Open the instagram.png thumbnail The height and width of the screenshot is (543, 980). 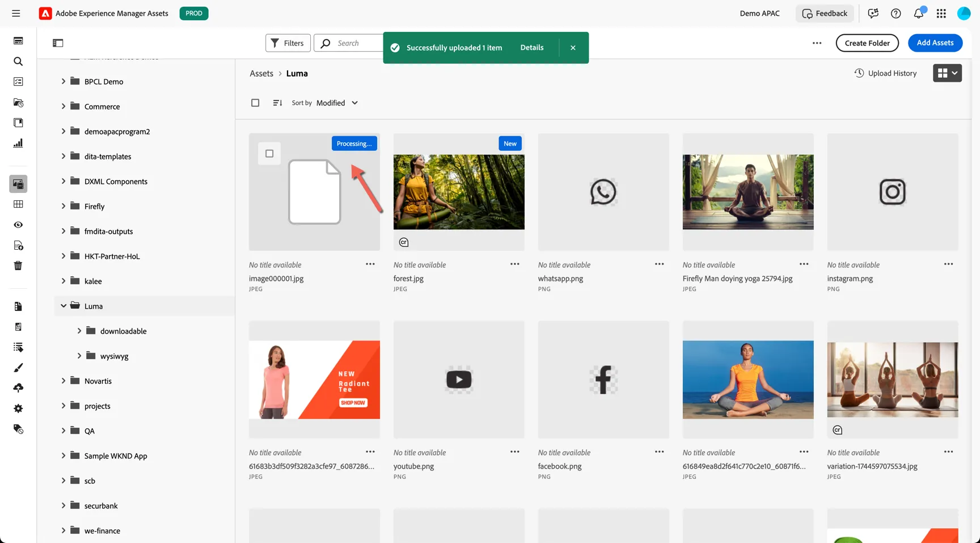(893, 192)
